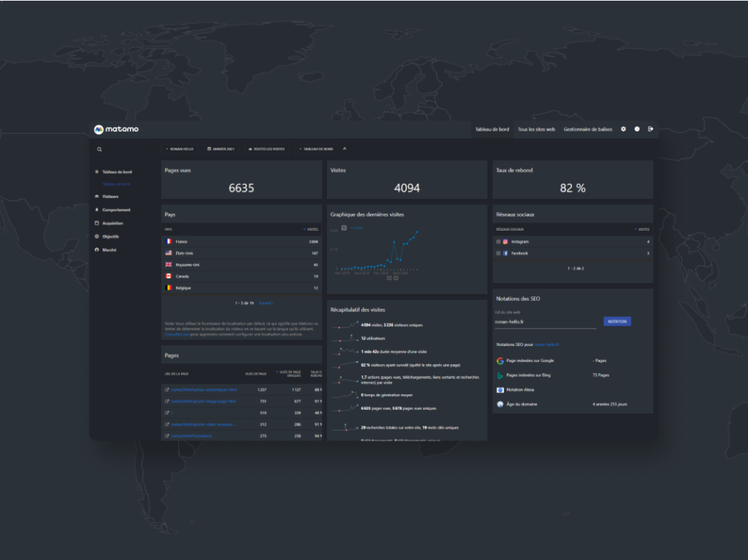
Task: Click the France flag icon
Action: coord(169,241)
